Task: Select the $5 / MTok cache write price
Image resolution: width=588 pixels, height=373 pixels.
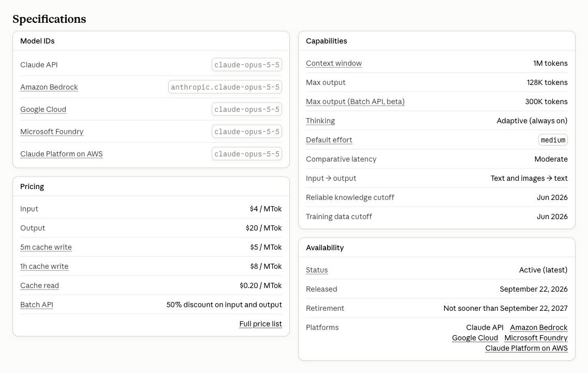Action: (x=266, y=247)
